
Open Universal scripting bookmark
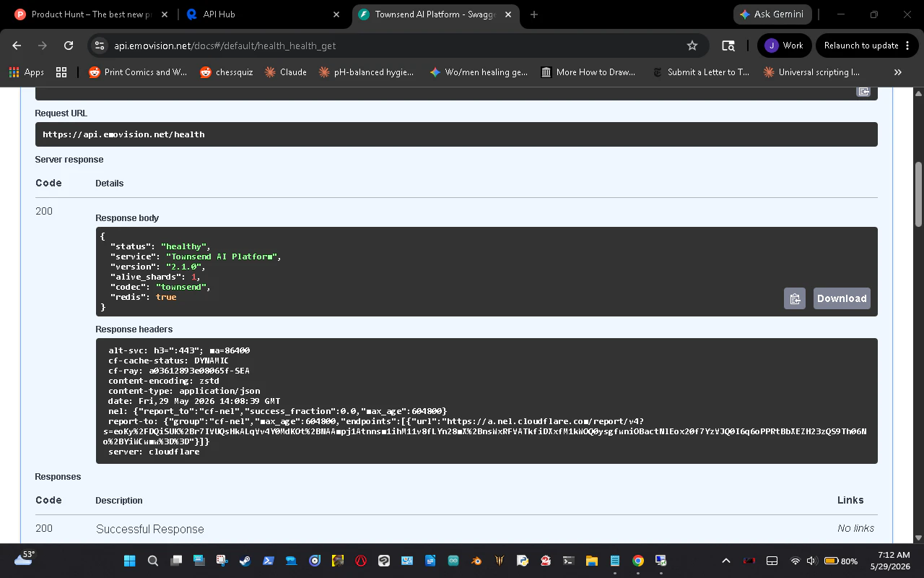point(812,72)
